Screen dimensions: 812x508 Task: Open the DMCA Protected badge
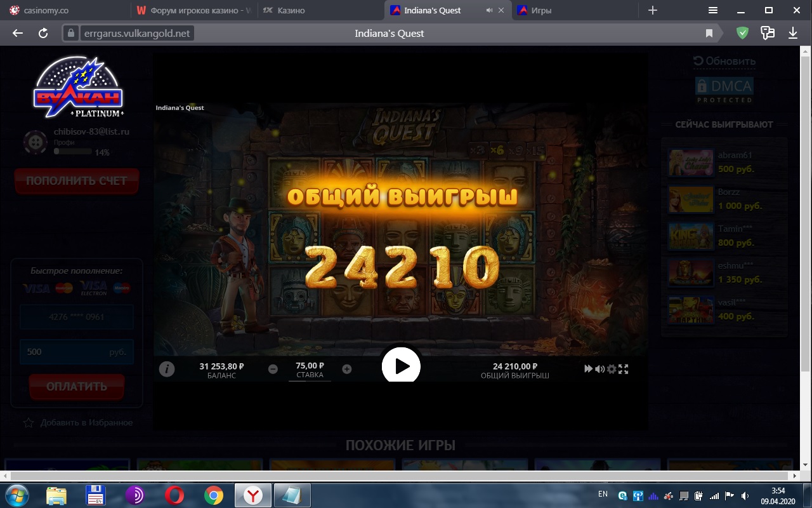(x=724, y=90)
